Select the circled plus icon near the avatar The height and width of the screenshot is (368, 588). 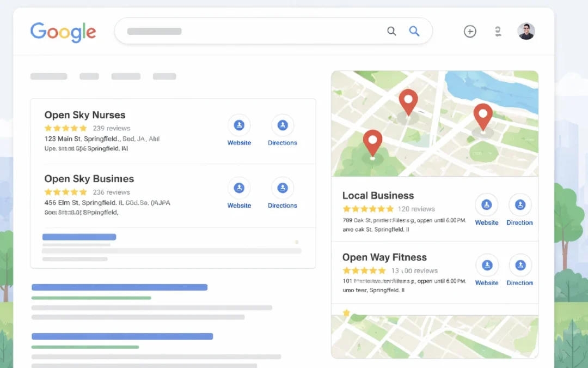coord(470,32)
